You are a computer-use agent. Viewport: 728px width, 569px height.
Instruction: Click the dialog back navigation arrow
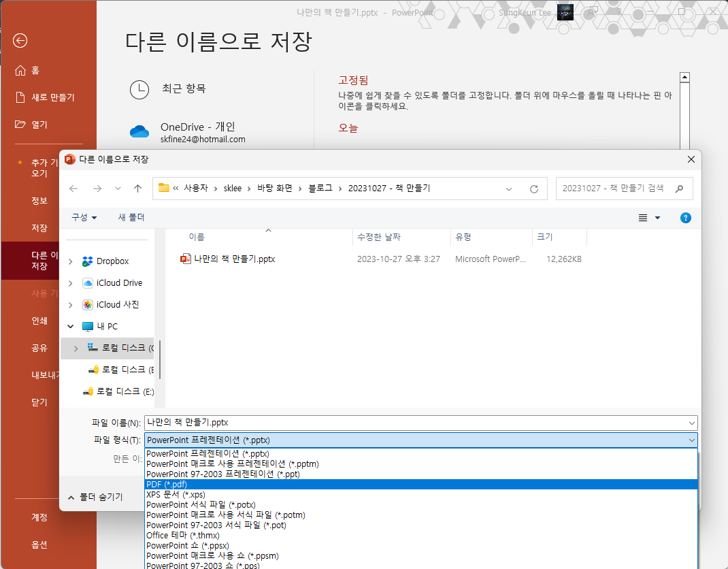pyautogui.click(x=73, y=188)
